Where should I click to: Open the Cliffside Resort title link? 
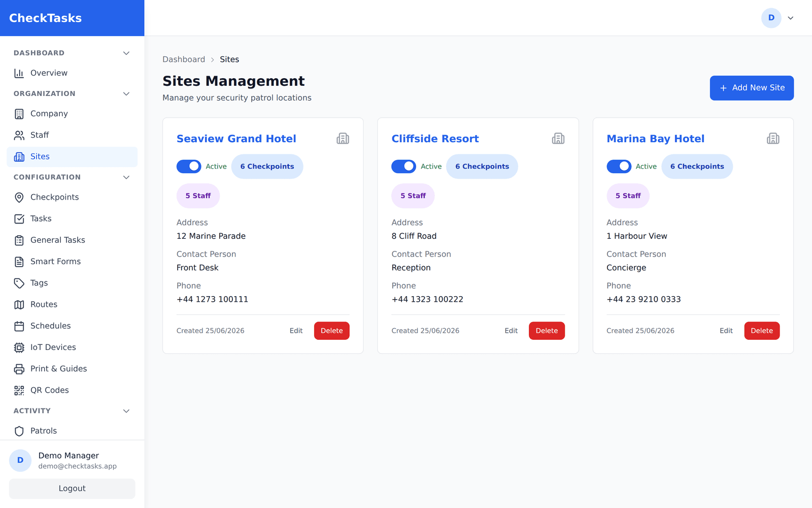435,139
